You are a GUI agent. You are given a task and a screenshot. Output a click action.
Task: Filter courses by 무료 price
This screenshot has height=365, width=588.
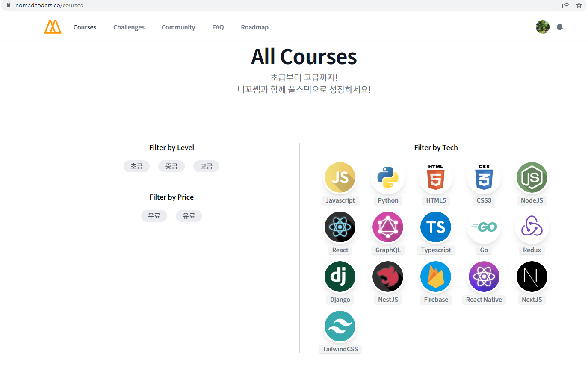pos(154,216)
